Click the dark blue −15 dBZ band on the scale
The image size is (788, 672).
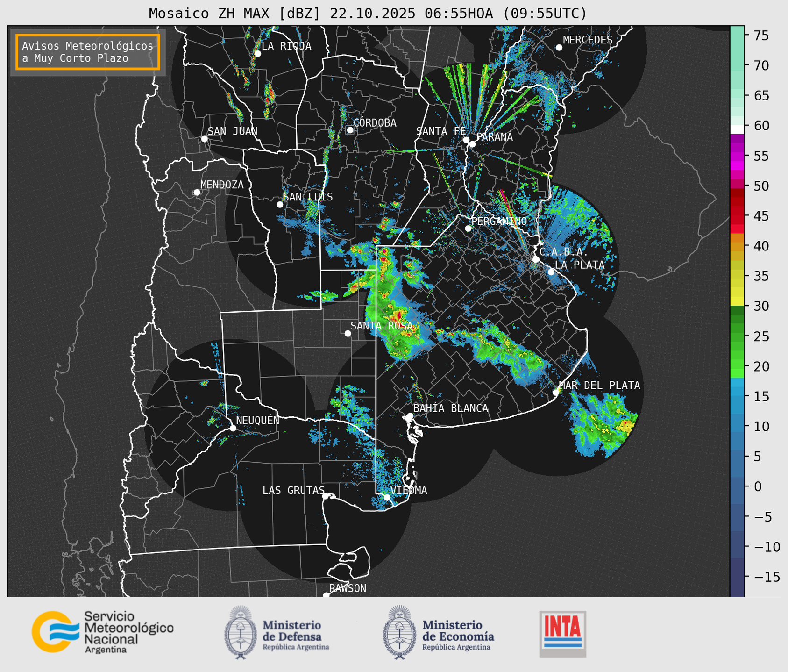point(737,577)
